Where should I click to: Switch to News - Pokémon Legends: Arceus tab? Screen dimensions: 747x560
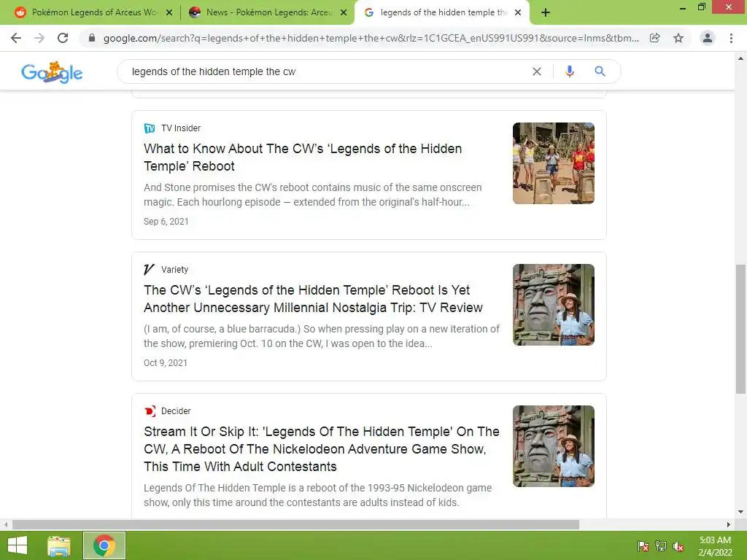[x=267, y=12]
